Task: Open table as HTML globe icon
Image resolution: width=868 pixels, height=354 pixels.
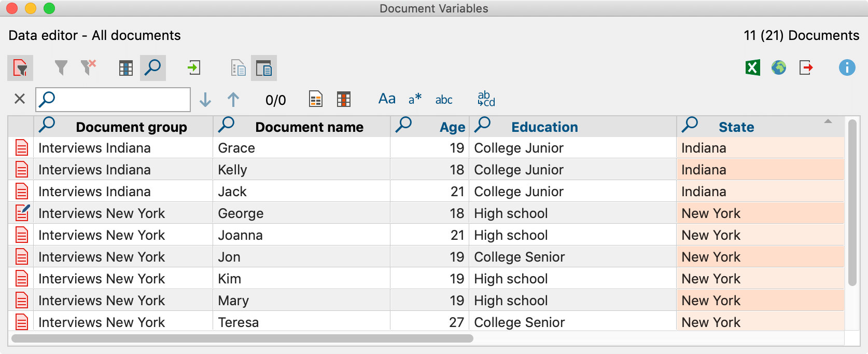Action: 779,67
